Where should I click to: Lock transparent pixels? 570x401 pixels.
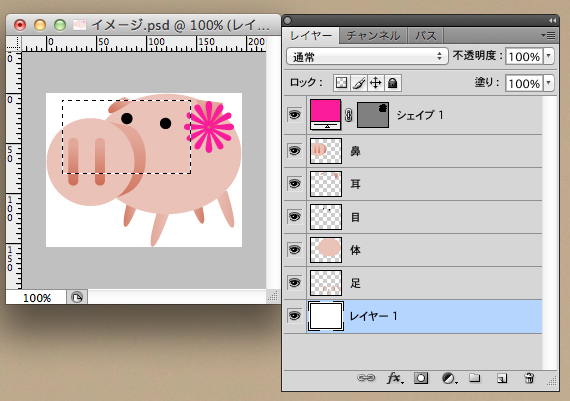(x=341, y=83)
